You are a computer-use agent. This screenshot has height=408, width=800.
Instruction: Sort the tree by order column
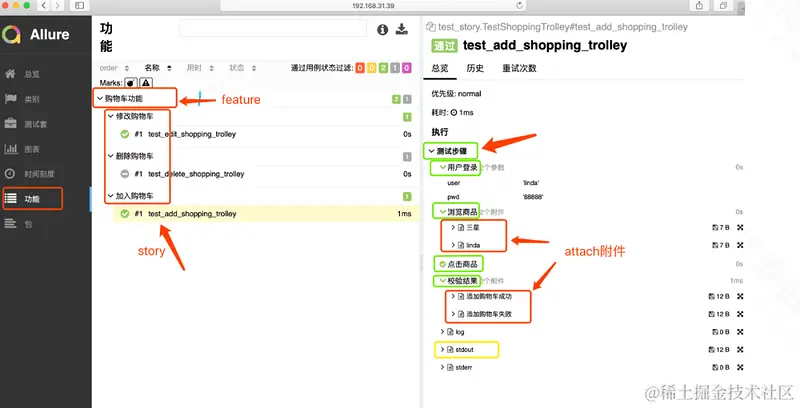click(114, 68)
